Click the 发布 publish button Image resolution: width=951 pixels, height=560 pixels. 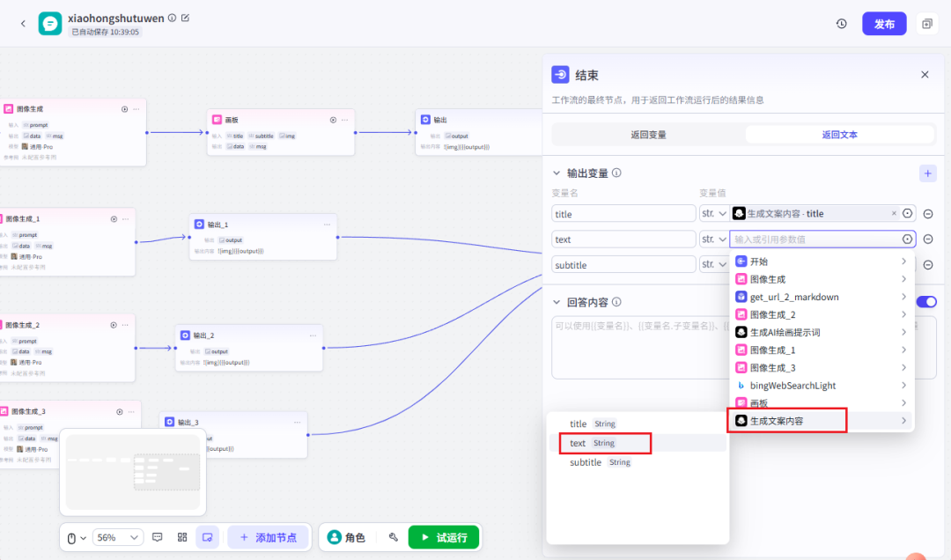click(884, 24)
